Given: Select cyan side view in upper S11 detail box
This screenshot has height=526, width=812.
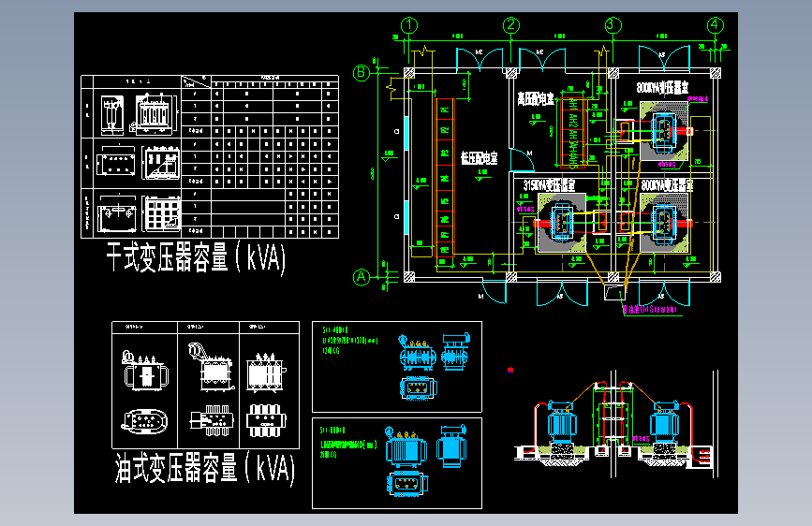Looking at the screenshot, I should 456,352.
